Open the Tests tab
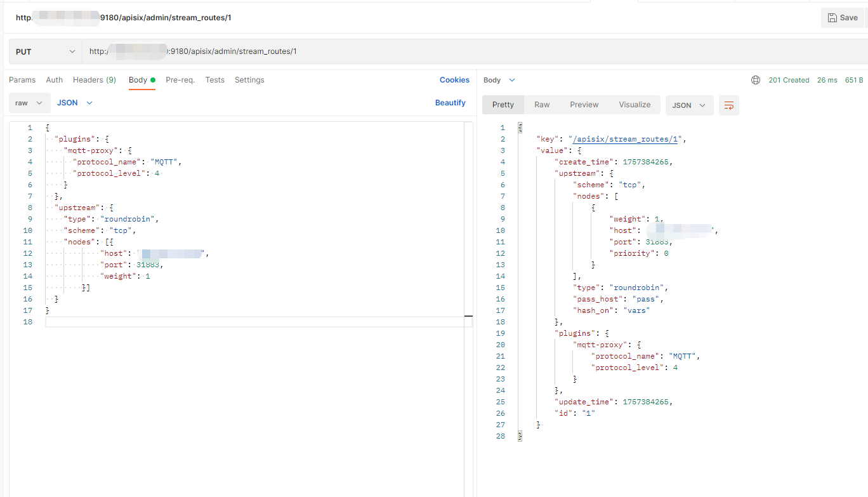Viewport: 868px width, 497px height. click(x=215, y=80)
